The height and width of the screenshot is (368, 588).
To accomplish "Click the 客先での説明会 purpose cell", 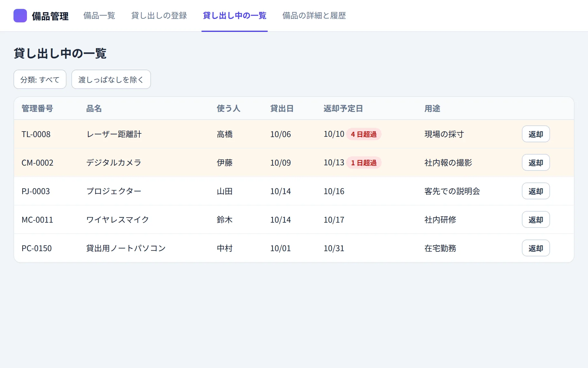I will (x=452, y=191).
